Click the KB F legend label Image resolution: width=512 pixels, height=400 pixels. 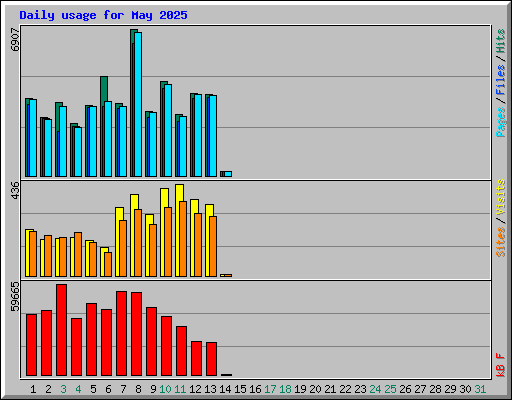pyautogui.click(x=501, y=365)
